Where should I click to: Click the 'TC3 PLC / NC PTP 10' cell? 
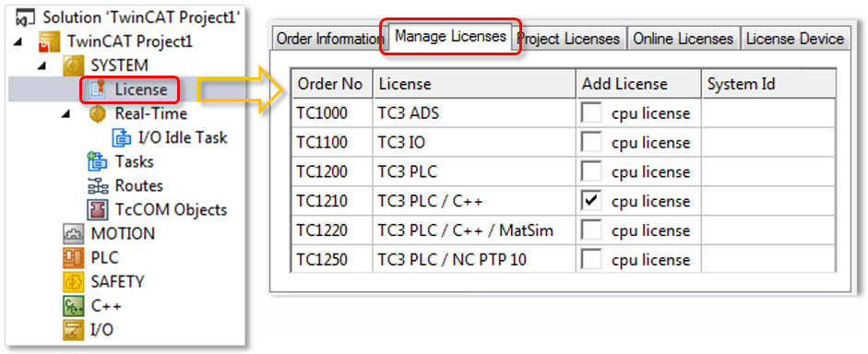(x=475, y=259)
